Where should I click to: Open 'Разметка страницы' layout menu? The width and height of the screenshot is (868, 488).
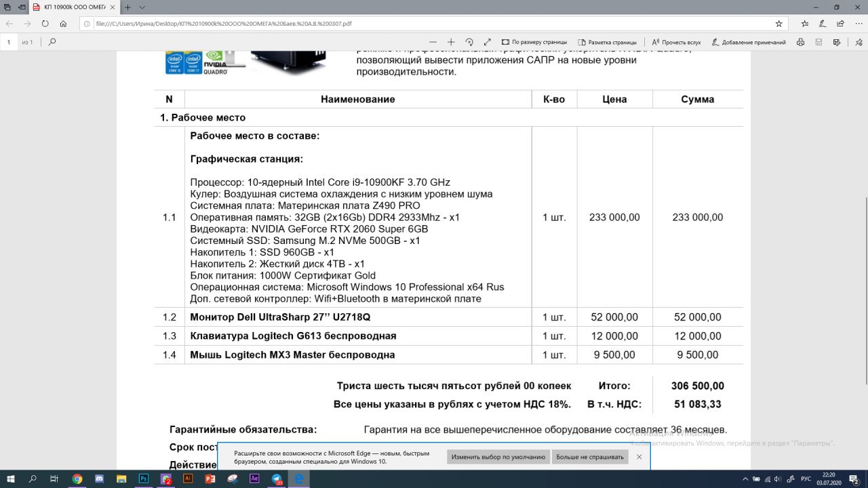[607, 42]
